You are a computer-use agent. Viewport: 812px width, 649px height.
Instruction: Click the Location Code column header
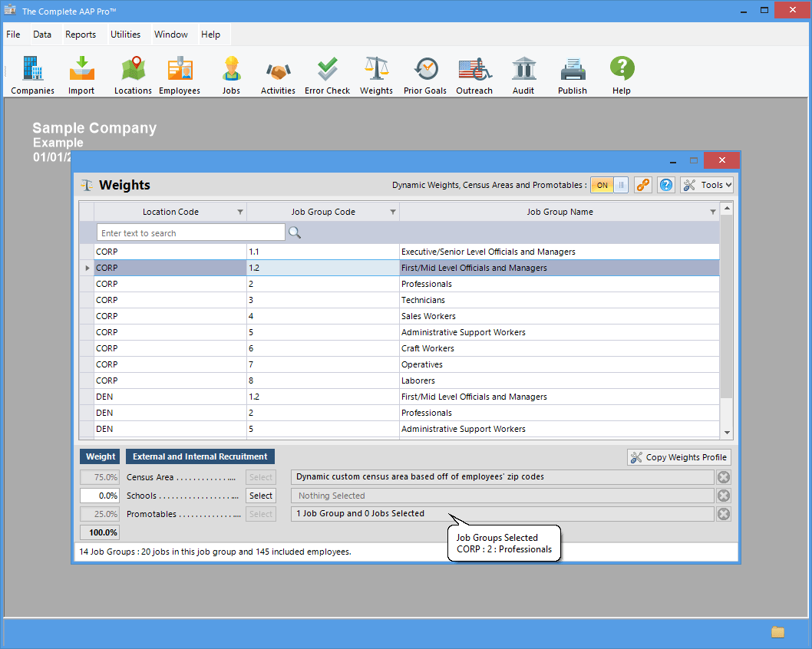point(170,212)
